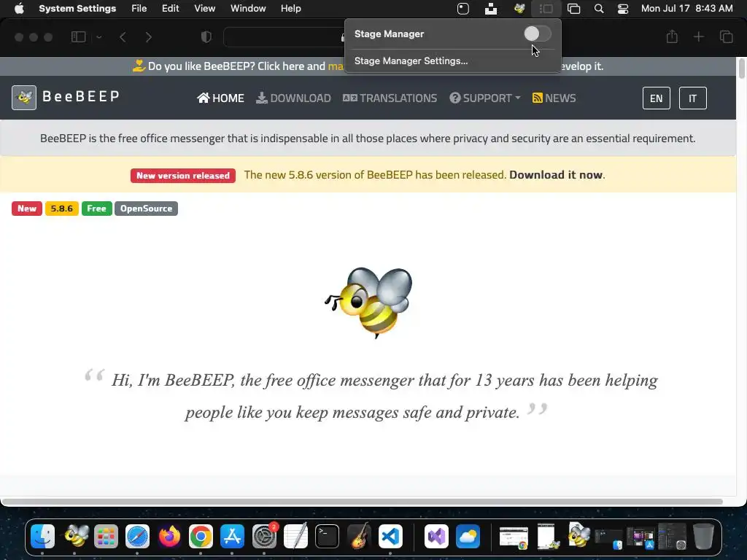Image resolution: width=747 pixels, height=560 pixels.
Task: Click the Safari address bar
Action: 284,37
